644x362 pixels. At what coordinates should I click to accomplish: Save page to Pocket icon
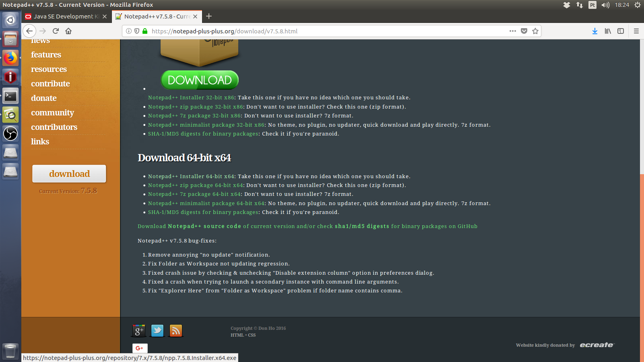pyautogui.click(x=524, y=31)
